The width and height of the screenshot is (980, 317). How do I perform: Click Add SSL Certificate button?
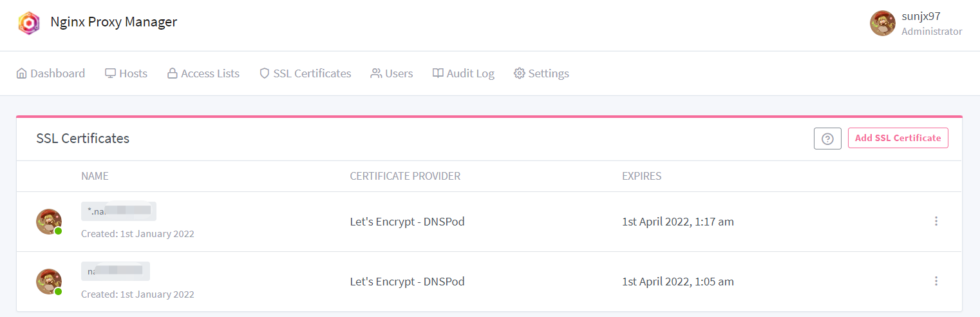pyautogui.click(x=898, y=138)
